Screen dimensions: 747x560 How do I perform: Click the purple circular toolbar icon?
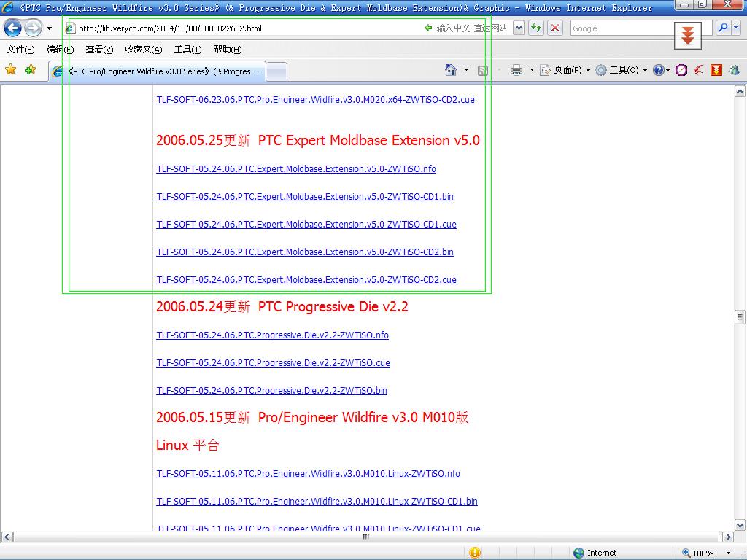tap(681, 70)
